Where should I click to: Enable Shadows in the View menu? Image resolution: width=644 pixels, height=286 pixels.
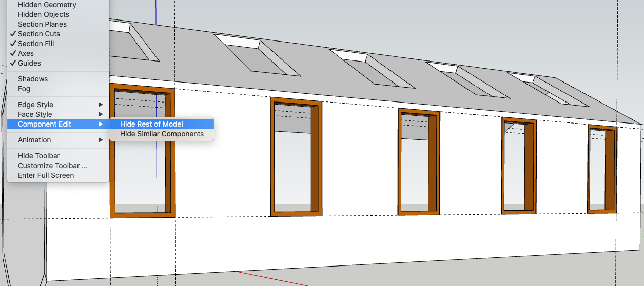[x=58, y=79]
